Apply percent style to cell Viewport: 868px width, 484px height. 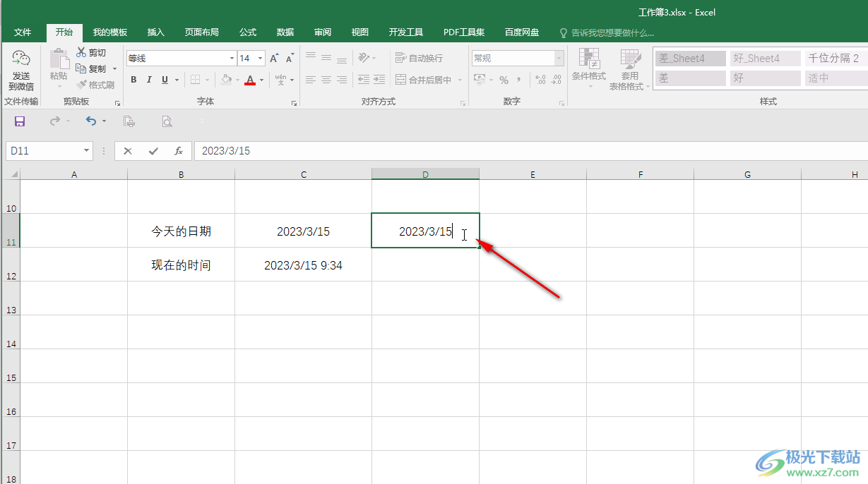tap(504, 80)
